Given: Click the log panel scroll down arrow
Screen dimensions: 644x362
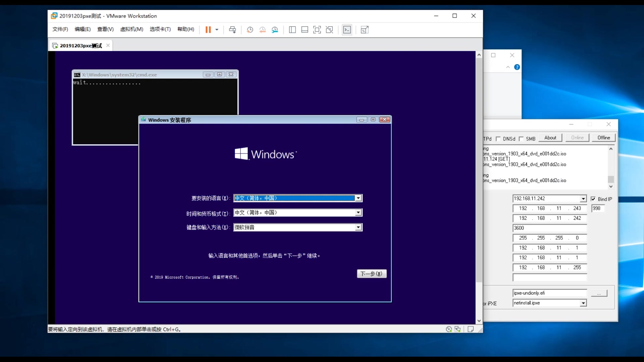Looking at the screenshot, I should coord(611,187).
